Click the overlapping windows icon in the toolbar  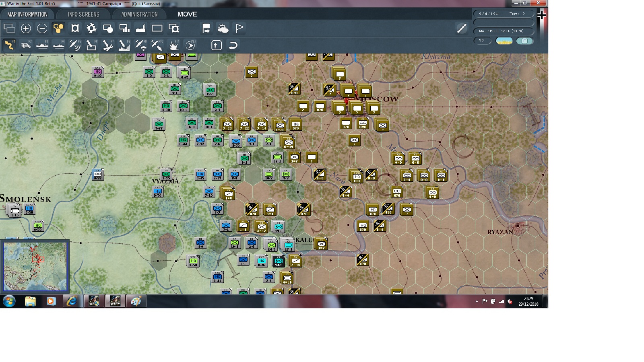point(9,28)
